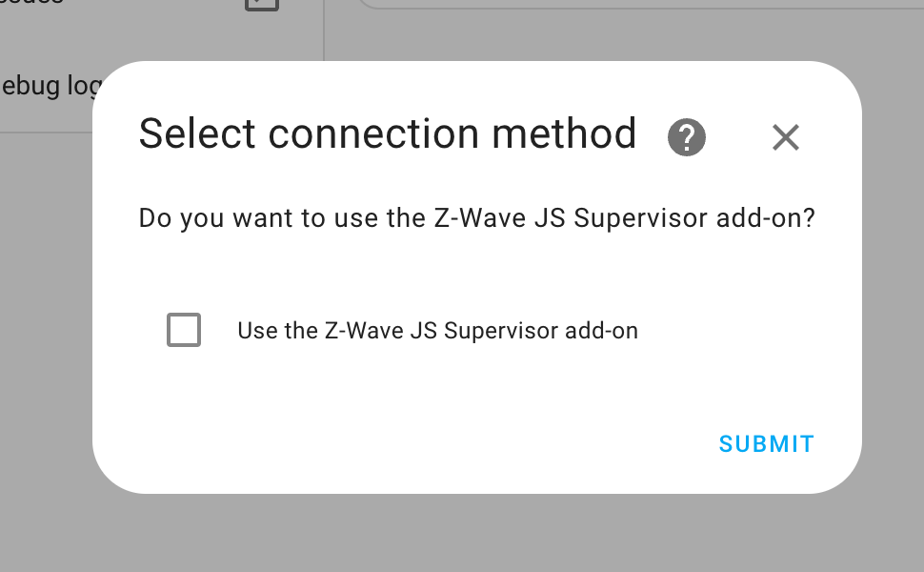Click the open-in-new-tab icon above the dialog
The image size is (924, 572).
pos(260,6)
